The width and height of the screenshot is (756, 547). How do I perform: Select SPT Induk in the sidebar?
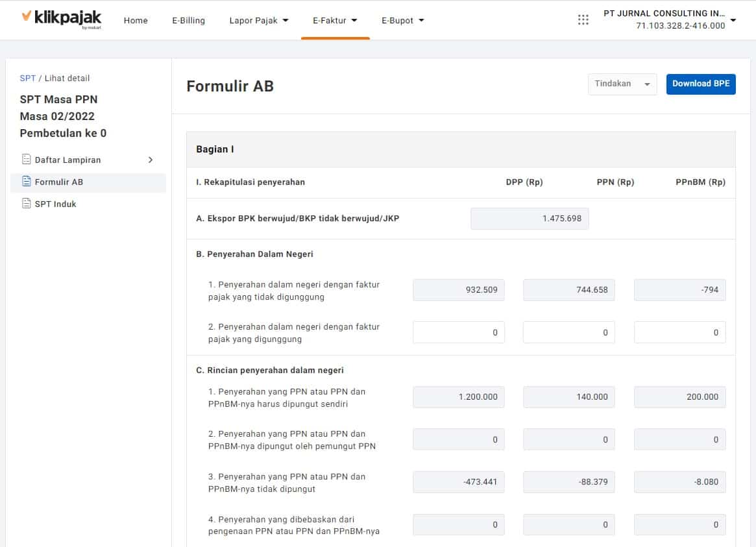coord(55,204)
